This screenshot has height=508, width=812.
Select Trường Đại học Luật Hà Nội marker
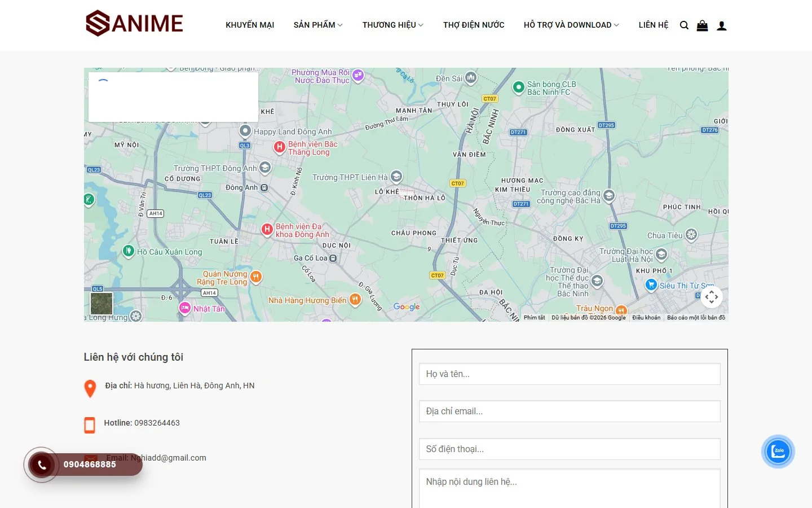pos(661,255)
